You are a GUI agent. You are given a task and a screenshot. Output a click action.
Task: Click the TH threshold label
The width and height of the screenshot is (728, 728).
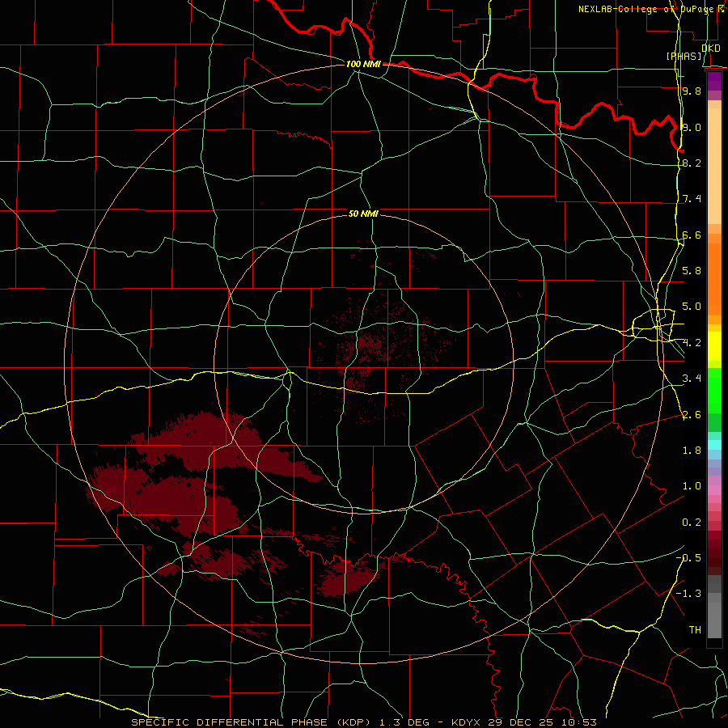click(x=695, y=630)
